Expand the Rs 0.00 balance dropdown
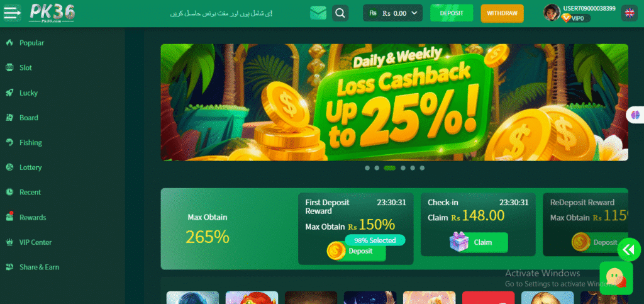Viewport: 644px width, 304px height. pyautogui.click(x=392, y=13)
